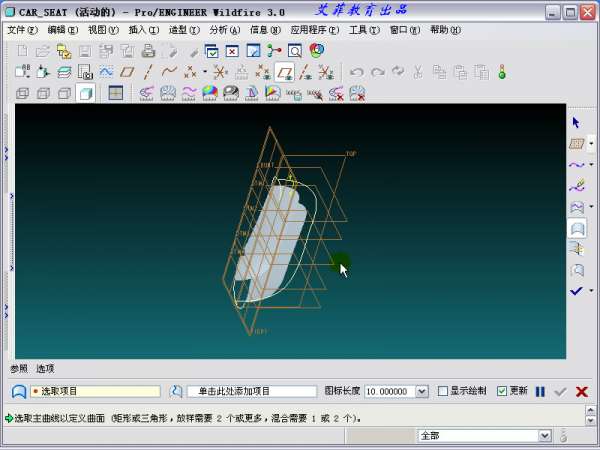
Task: Click the saved view list camera icon
Action: coord(85,72)
